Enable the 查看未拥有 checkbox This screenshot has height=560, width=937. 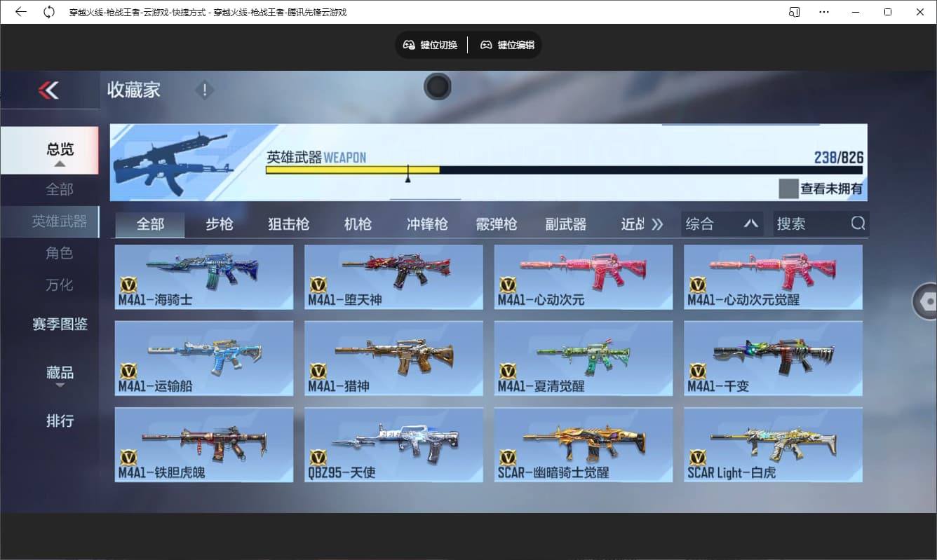pyautogui.click(x=788, y=189)
